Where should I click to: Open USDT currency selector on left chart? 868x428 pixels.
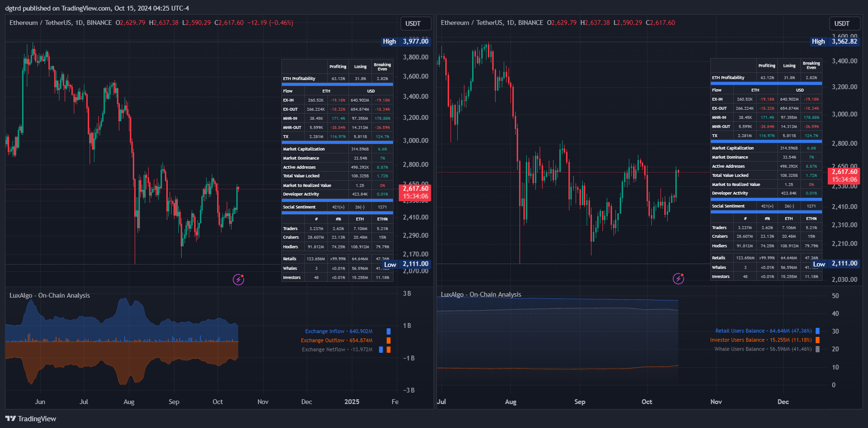[x=416, y=23]
